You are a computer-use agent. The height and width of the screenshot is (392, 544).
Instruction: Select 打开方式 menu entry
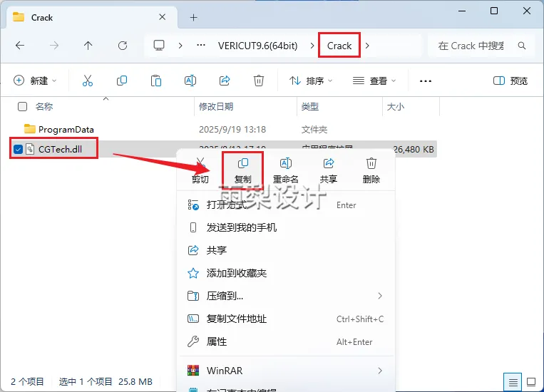pos(286,205)
